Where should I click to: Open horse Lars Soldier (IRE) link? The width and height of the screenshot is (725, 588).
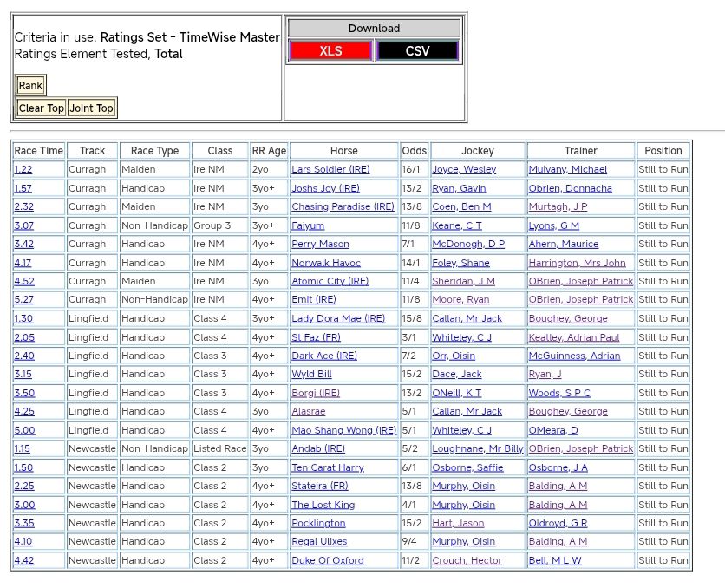tap(330, 170)
